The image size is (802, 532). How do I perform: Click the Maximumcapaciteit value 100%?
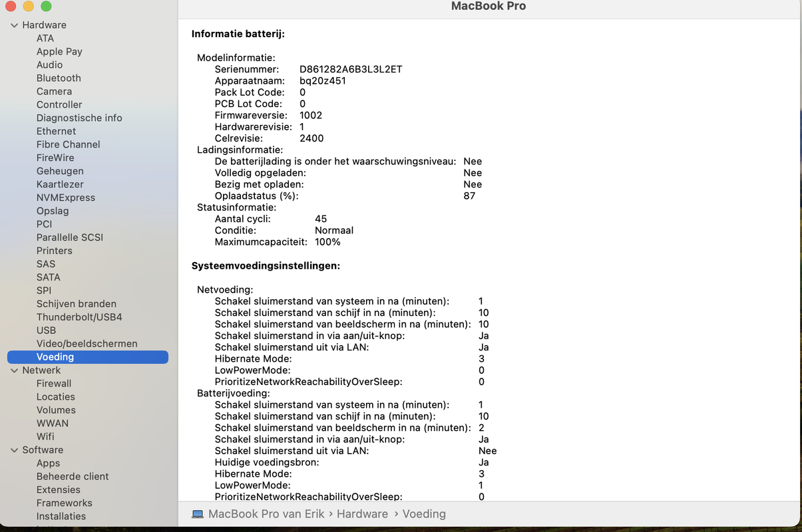[327, 242]
